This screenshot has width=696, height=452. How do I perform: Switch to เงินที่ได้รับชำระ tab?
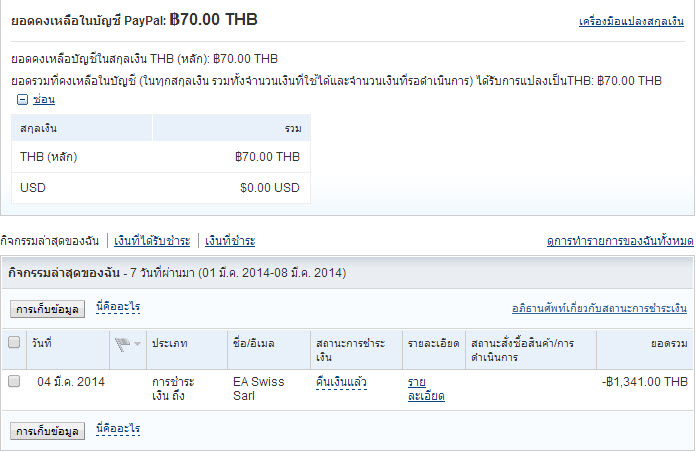[x=152, y=241]
